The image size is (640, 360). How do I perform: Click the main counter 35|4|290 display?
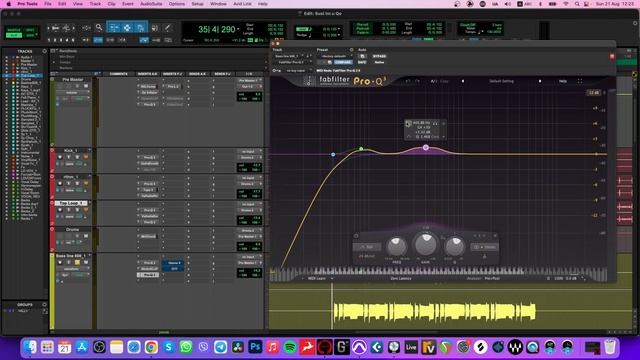tap(217, 29)
